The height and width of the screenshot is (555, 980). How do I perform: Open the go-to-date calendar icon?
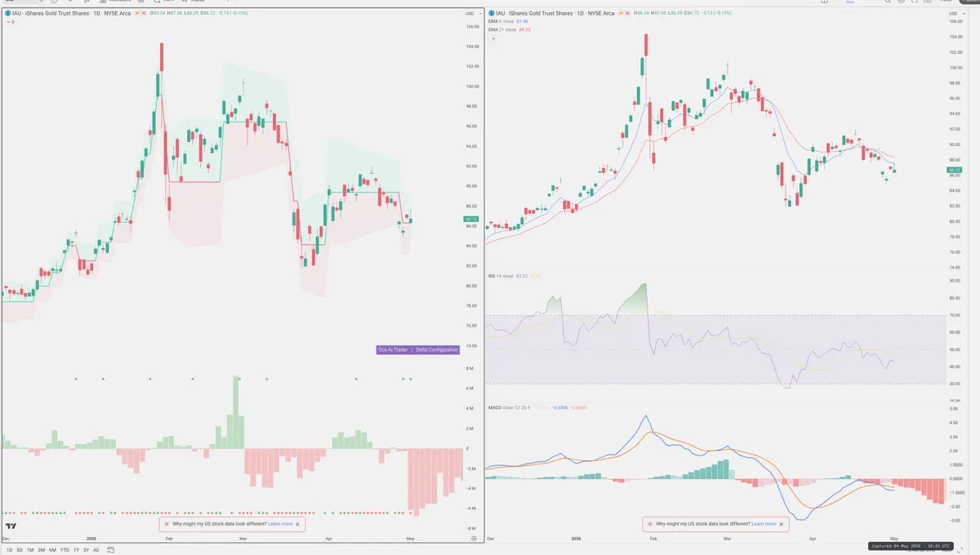point(110,550)
